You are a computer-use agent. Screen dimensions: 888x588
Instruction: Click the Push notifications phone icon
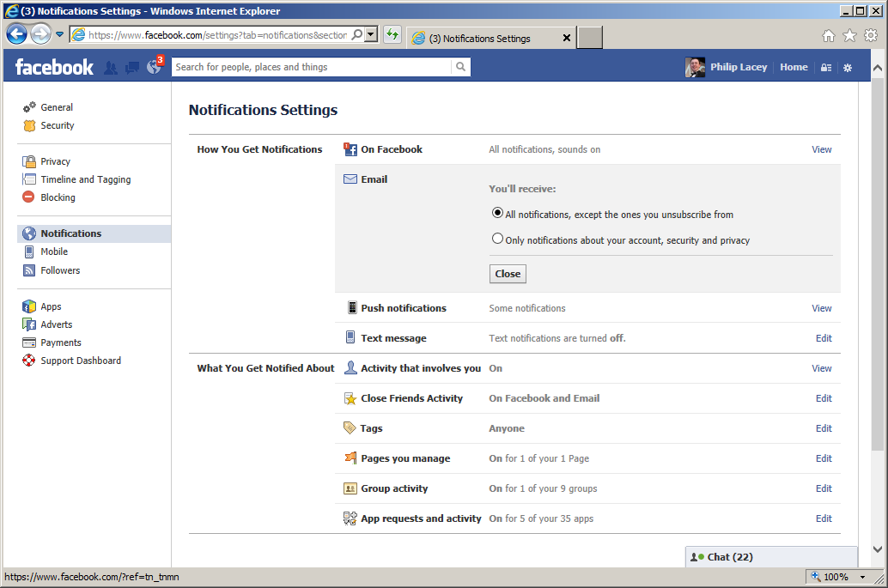click(x=352, y=308)
